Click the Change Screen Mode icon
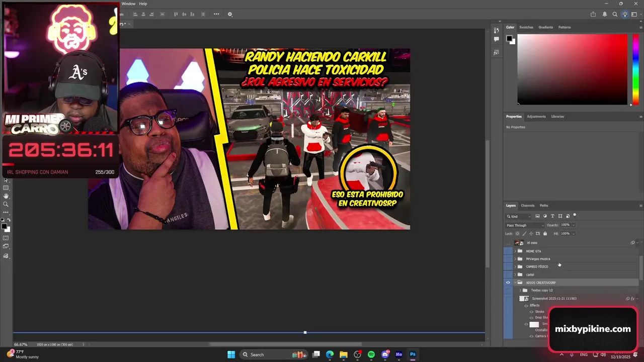644x362 pixels. point(6,246)
